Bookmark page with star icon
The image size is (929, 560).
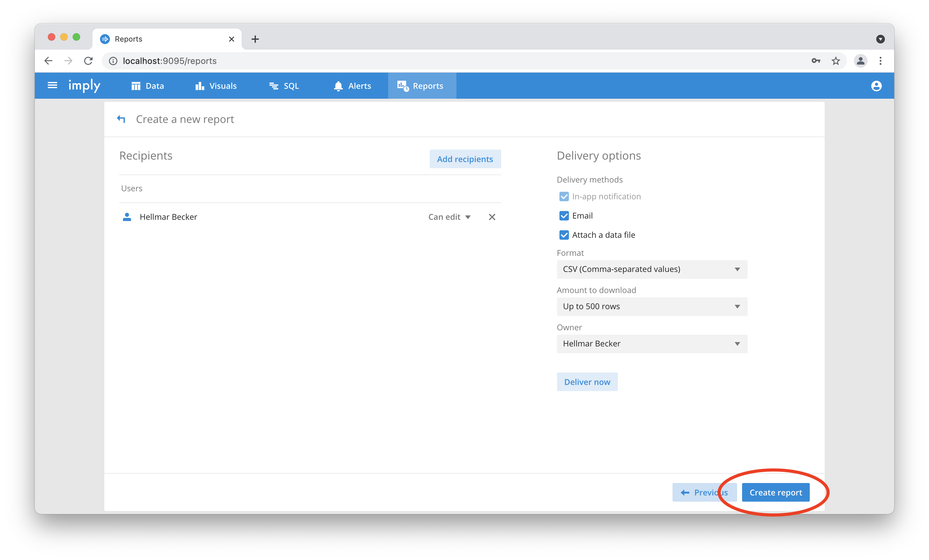pos(836,61)
